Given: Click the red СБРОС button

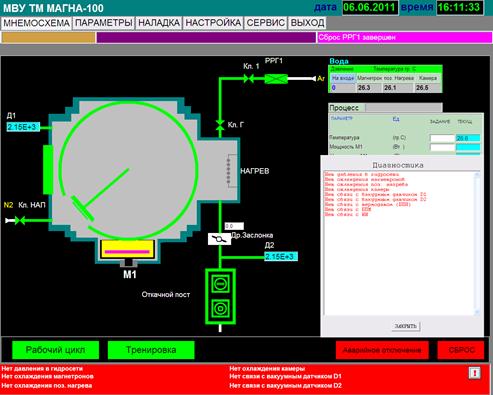Looking at the screenshot, I should (x=461, y=350).
